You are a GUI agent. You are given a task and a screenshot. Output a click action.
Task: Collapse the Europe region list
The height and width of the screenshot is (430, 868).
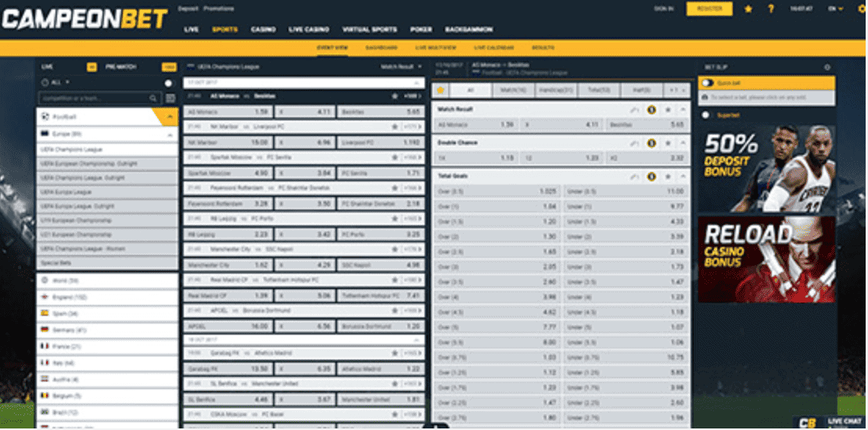pyautogui.click(x=169, y=134)
